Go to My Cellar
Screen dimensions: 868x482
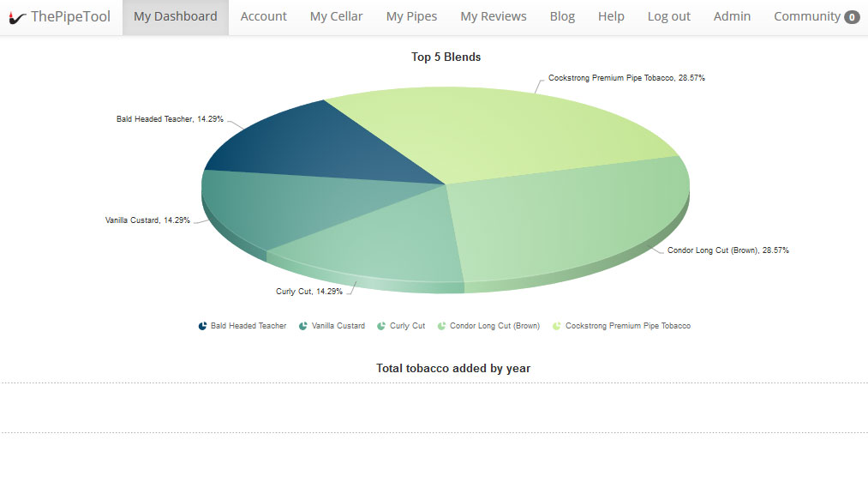pos(336,16)
